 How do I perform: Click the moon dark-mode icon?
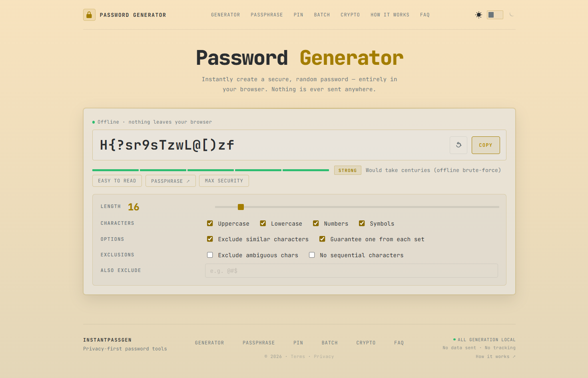511,15
